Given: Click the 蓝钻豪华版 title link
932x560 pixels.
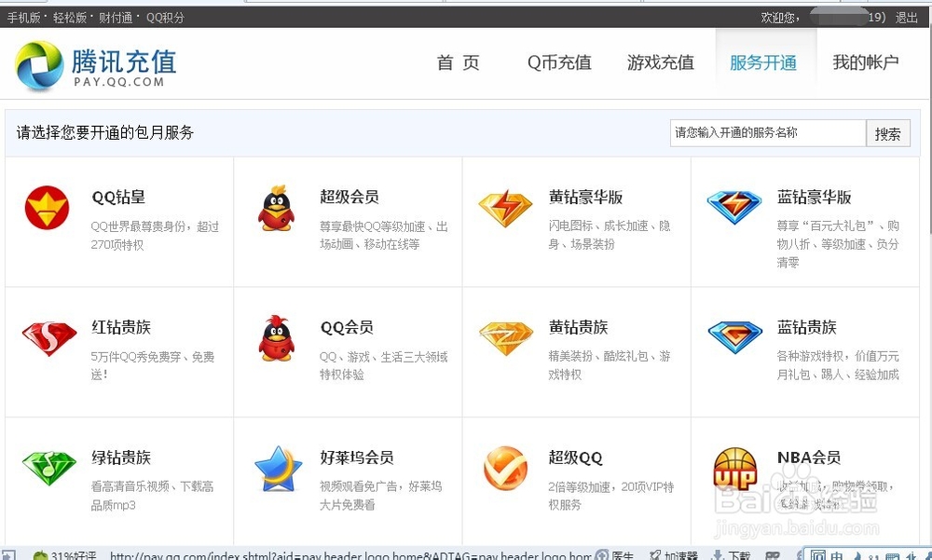Looking at the screenshot, I should (x=814, y=197).
